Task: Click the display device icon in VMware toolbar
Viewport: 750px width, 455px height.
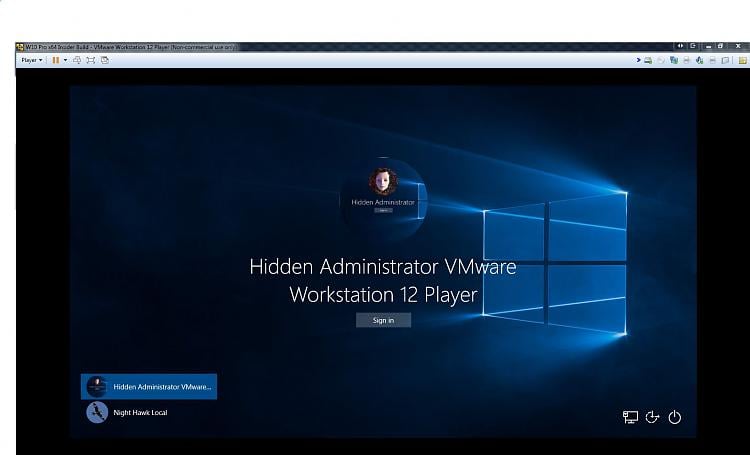Action: click(725, 60)
